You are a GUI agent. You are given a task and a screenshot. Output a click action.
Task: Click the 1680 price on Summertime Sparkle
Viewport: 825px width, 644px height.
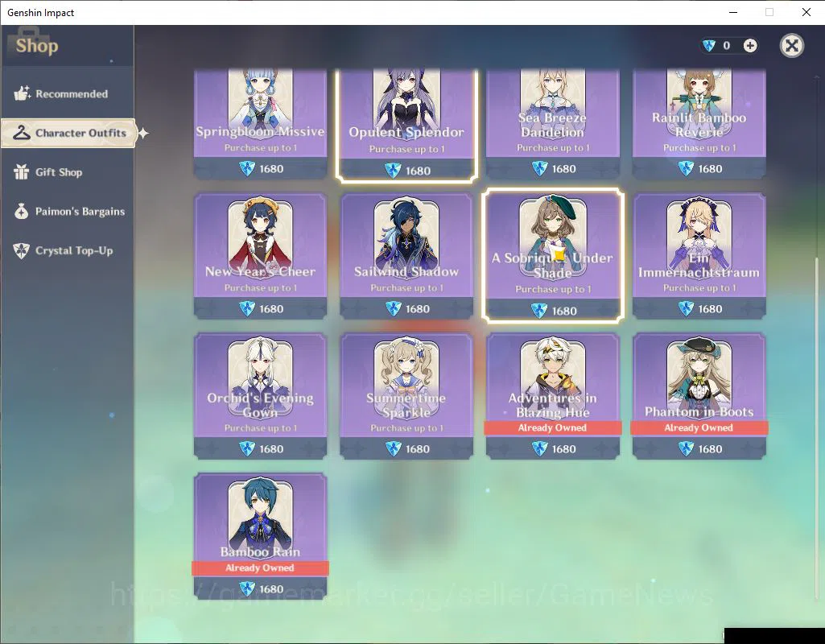(x=418, y=449)
